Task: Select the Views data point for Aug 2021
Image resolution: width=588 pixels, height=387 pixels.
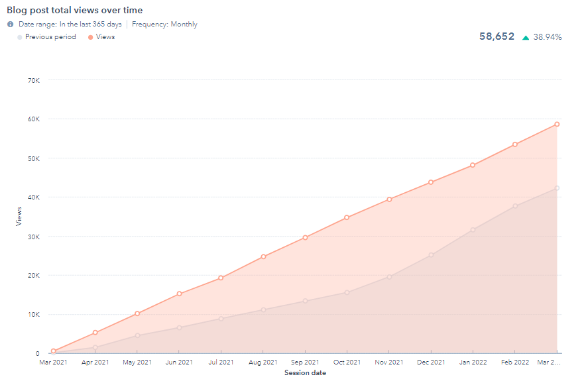Action: (263, 256)
